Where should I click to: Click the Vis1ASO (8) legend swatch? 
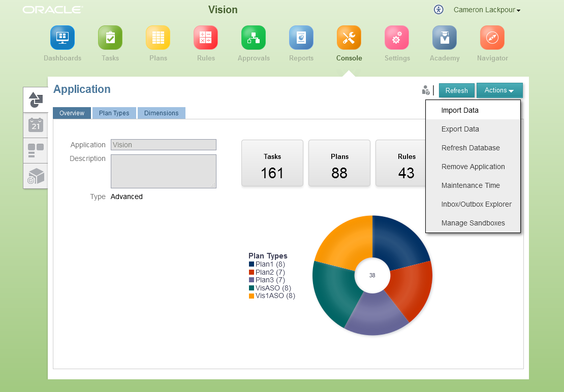tap(252, 296)
